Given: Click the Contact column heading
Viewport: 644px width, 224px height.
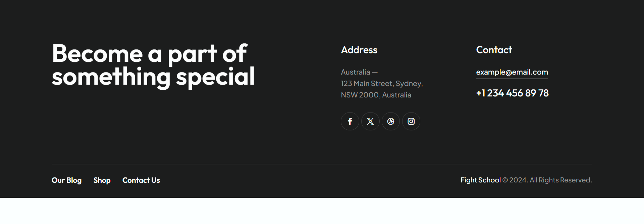Looking at the screenshot, I should pos(494,50).
